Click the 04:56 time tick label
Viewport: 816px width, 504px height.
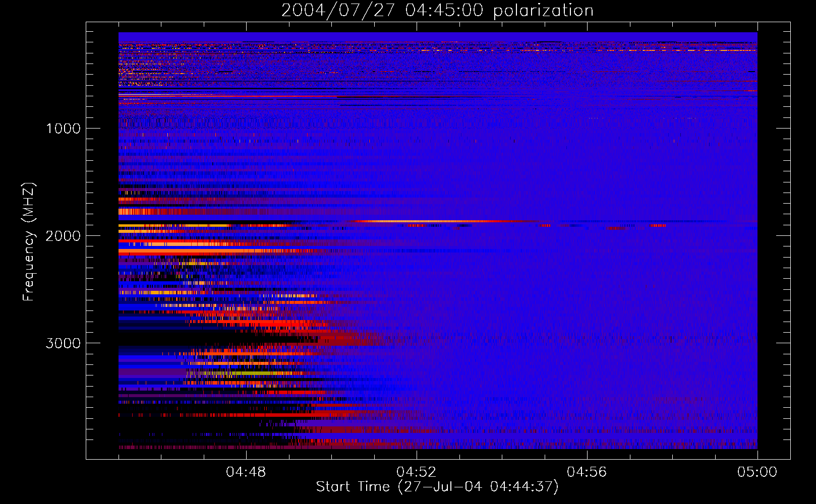pos(587,472)
